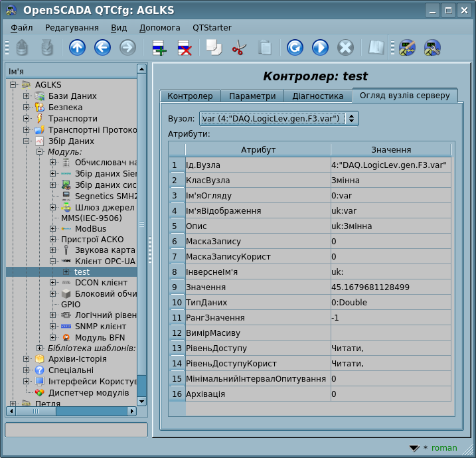This screenshot has height=458, width=476.
Task: Open the Редагування menu
Action: point(72,28)
